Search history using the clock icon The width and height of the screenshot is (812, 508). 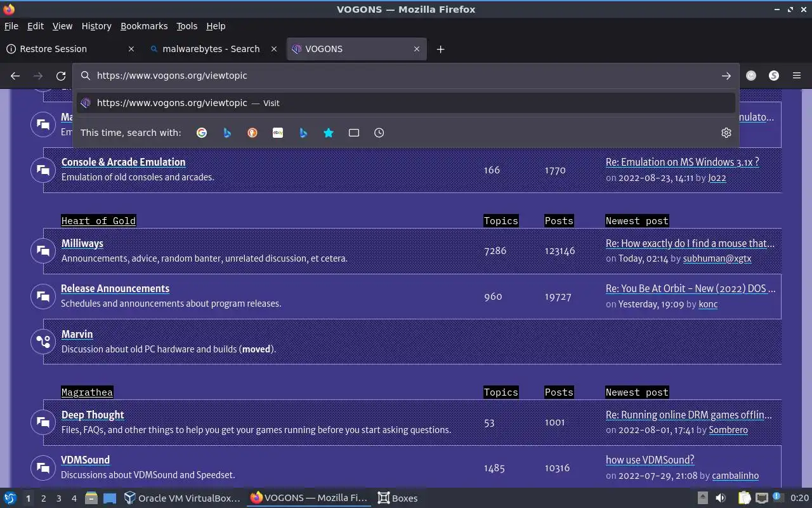point(379,133)
